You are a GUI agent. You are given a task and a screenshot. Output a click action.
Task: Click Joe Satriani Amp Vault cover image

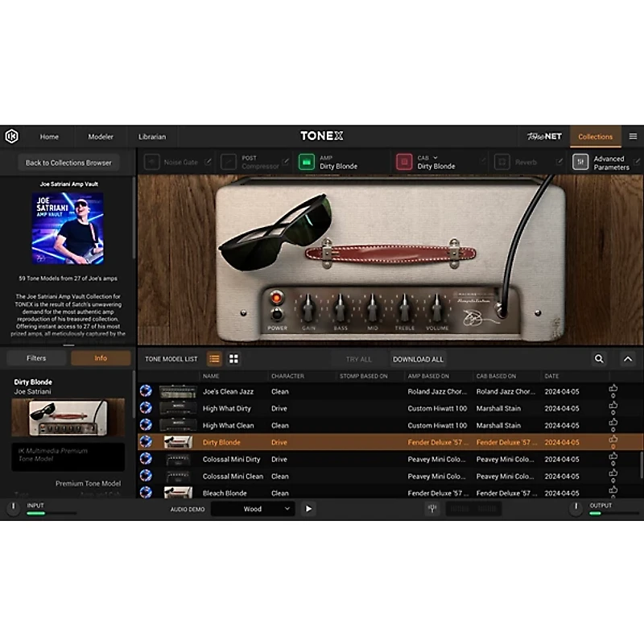pyautogui.click(x=68, y=229)
